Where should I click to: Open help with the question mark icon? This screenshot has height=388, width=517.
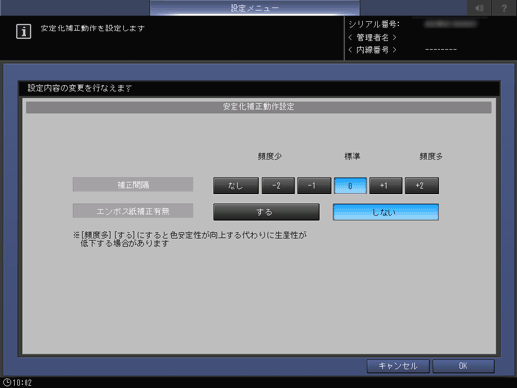(504, 8)
